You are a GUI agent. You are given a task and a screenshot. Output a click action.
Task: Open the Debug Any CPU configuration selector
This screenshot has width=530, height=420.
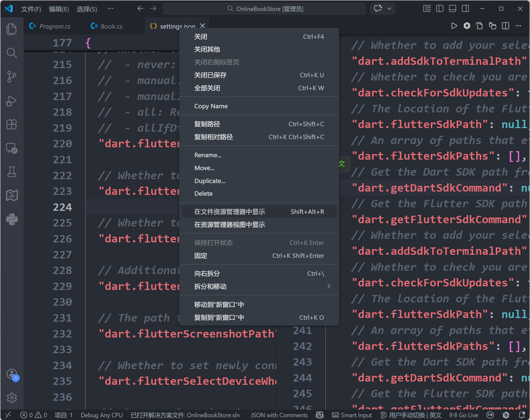tap(101, 415)
